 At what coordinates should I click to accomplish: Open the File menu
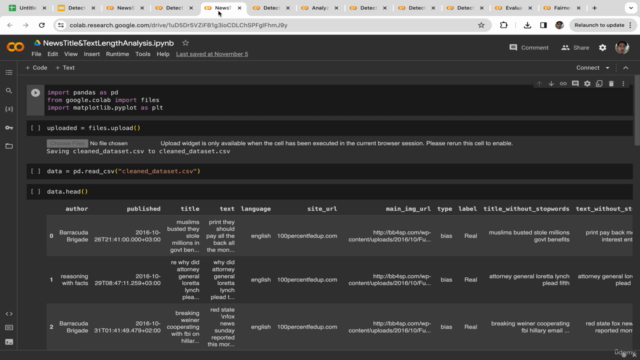click(x=36, y=54)
